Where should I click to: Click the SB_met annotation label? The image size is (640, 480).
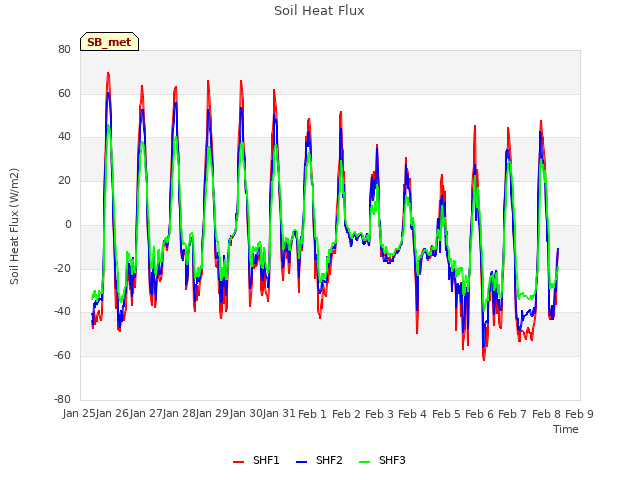click(x=109, y=42)
